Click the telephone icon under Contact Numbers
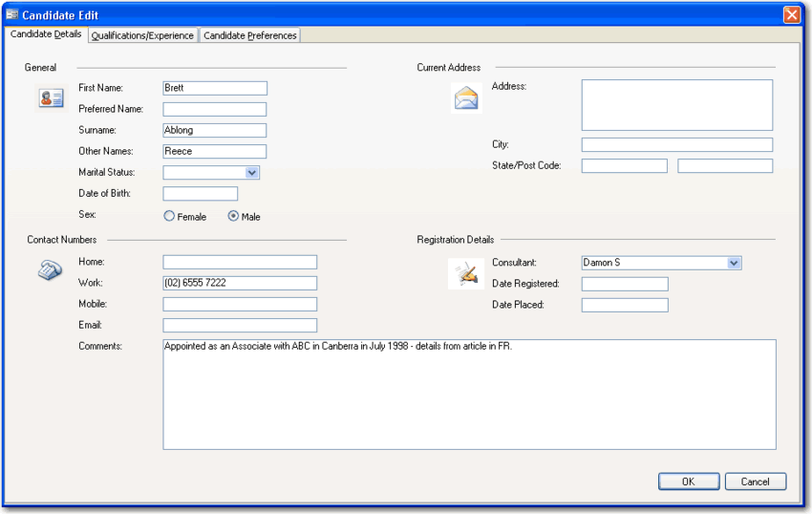This screenshot has height=514, width=812. (51, 271)
